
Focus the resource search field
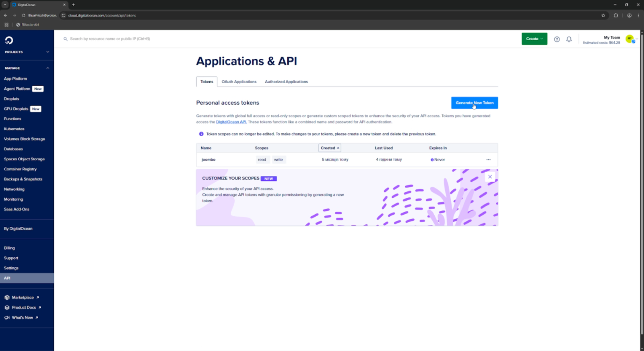pyautogui.click(x=110, y=39)
